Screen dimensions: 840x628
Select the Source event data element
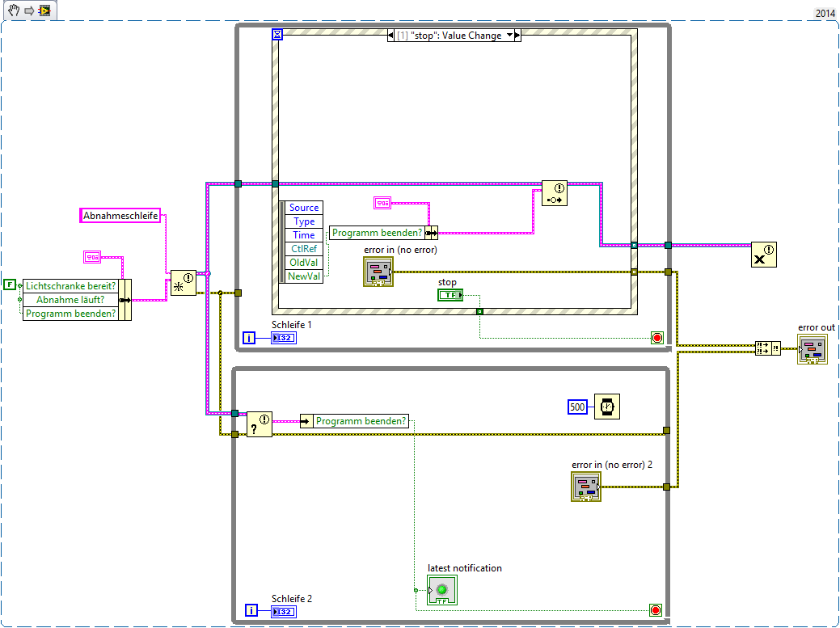304,208
